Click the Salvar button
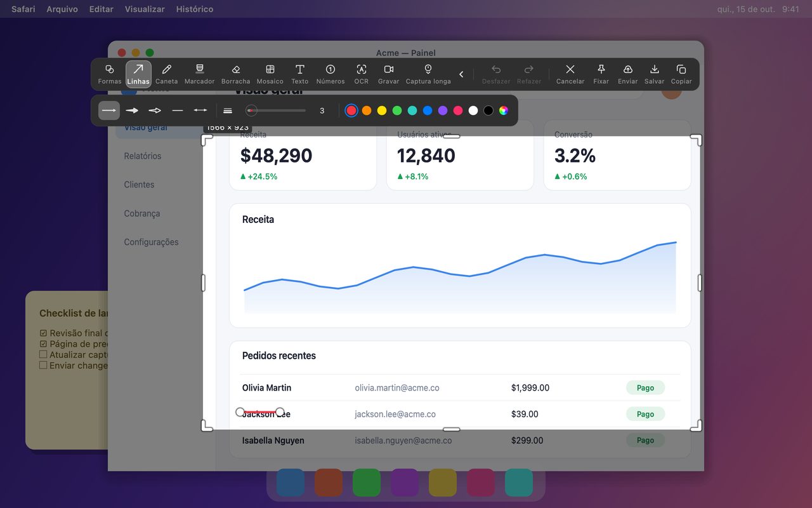This screenshot has width=812, height=508. point(654,74)
